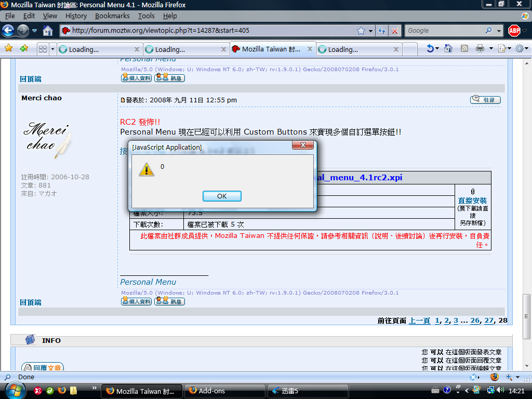Open the print options dropdown arrow
The image size is (532, 399).
point(491,48)
